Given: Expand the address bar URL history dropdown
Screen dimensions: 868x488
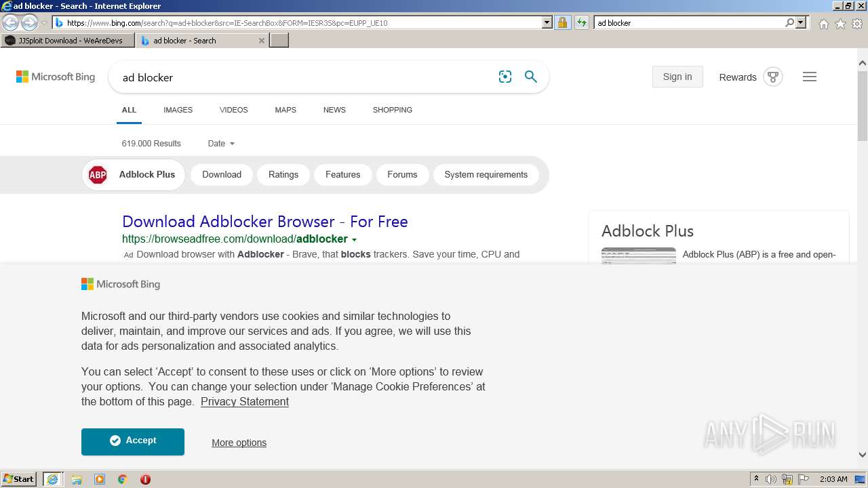Looking at the screenshot, I should coord(547,22).
